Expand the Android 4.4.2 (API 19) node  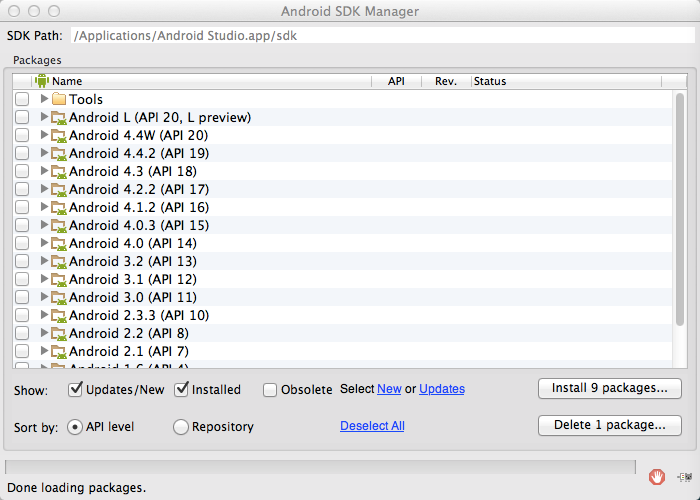44,152
